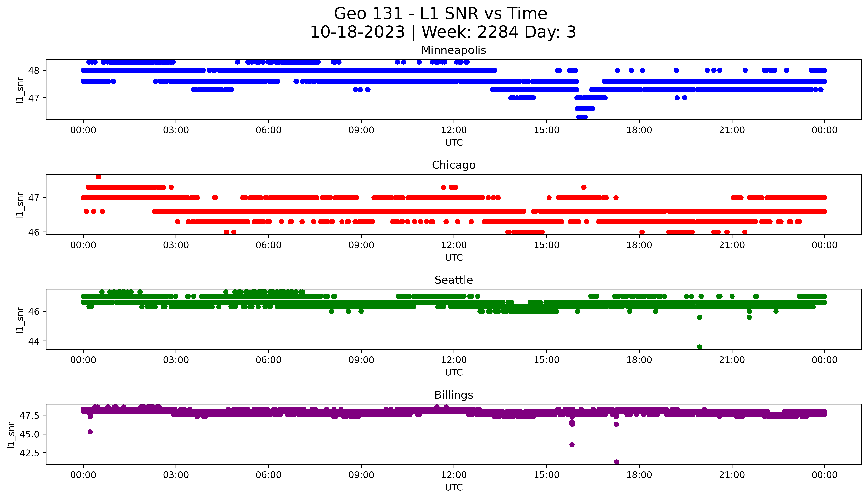Click the '03:00' tick under Seattle plot
This screenshot has height=499, width=868.
pos(176,360)
